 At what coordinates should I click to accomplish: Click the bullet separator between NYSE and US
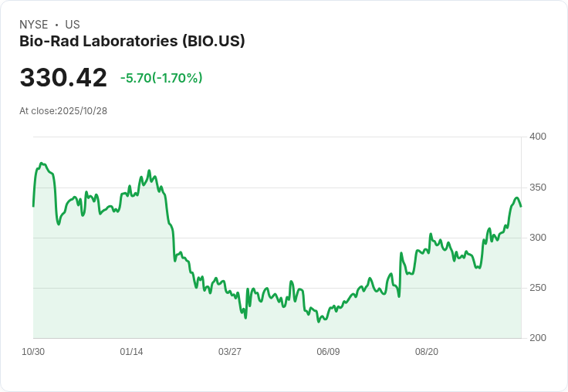click(x=56, y=25)
